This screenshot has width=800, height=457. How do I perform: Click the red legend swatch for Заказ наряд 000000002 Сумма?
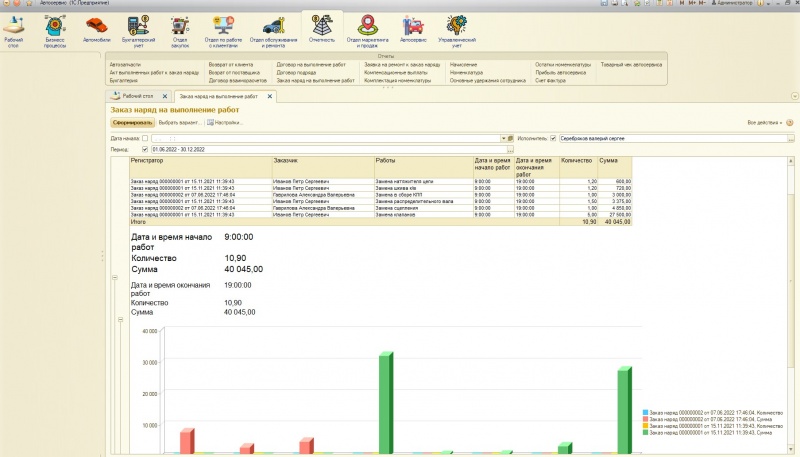click(645, 419)
